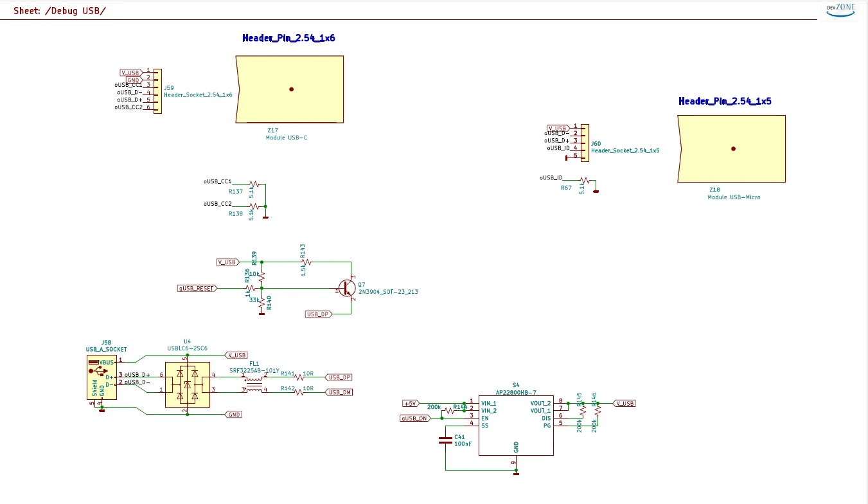The image size is (868, 504).
Task: Select the GND label below U4
Action: click(234, 415)
